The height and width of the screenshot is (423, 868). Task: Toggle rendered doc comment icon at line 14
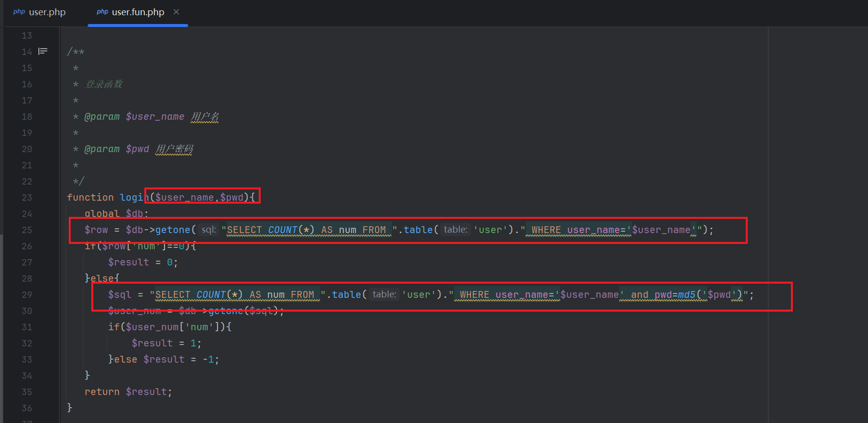click(43, 51)
